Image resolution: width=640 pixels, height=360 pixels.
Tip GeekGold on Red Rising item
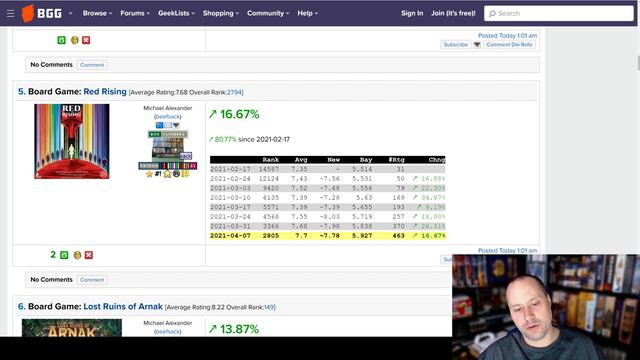click(78, 255)
